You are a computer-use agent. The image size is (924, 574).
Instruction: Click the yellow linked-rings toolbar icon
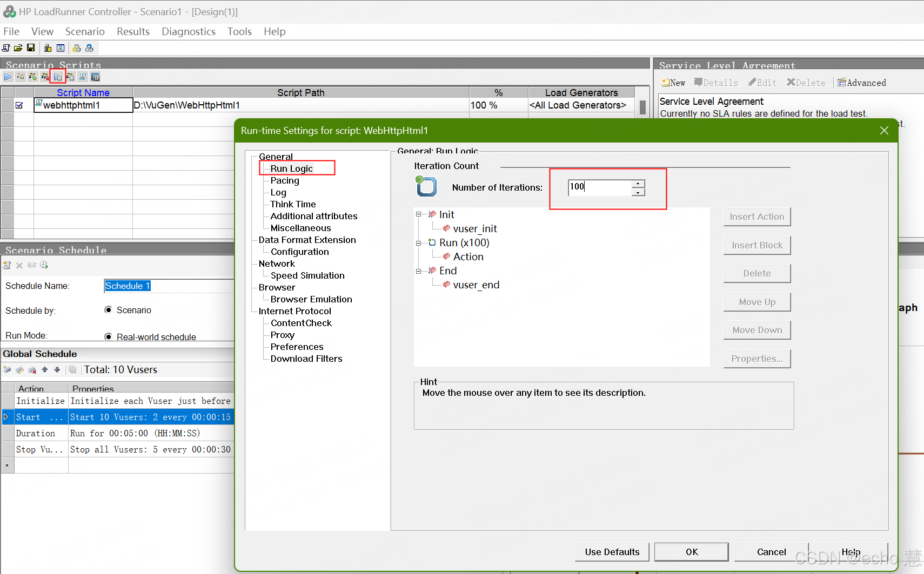pyautogui.click(x=77, y=48)
